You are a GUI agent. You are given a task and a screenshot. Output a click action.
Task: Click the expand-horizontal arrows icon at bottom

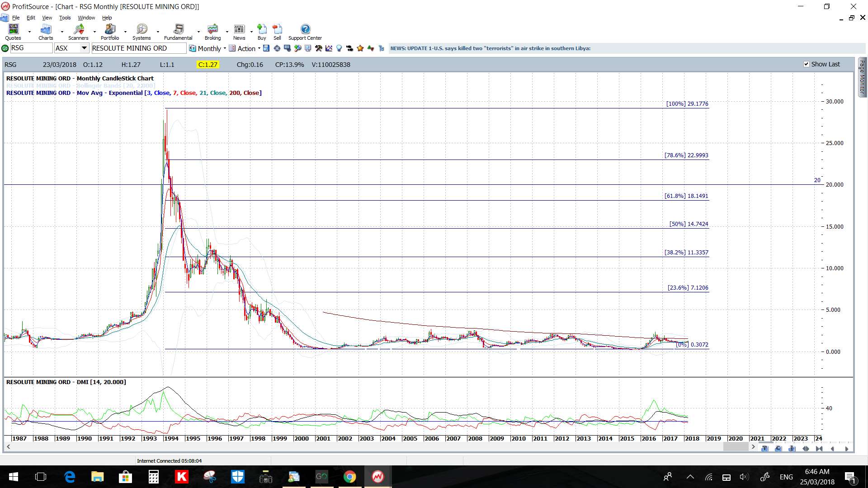pyautogui.click(x=806, y=449)
